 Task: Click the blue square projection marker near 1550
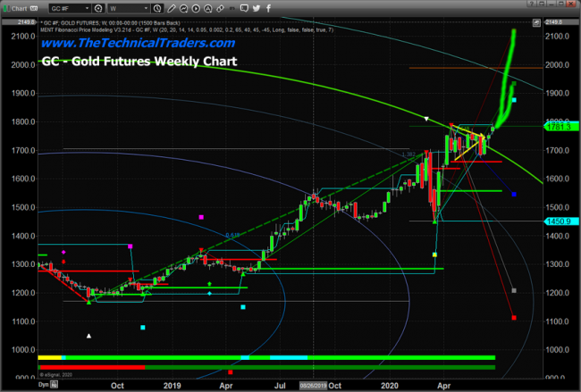point(514,195)
